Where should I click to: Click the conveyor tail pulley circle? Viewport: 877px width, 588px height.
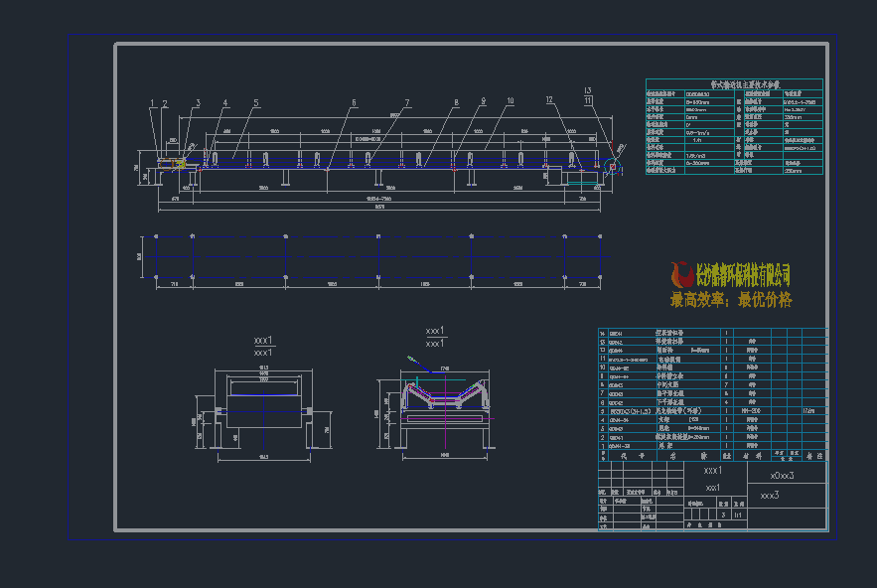(x=612, y=167)
